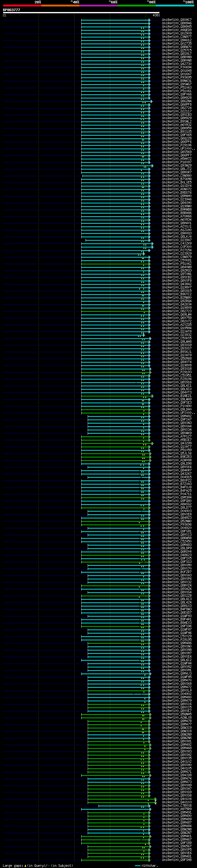The width and height of the screenshot is (197, 868).
Task: Open hit UniRef100_Q02909
Action: click(176, 33)
